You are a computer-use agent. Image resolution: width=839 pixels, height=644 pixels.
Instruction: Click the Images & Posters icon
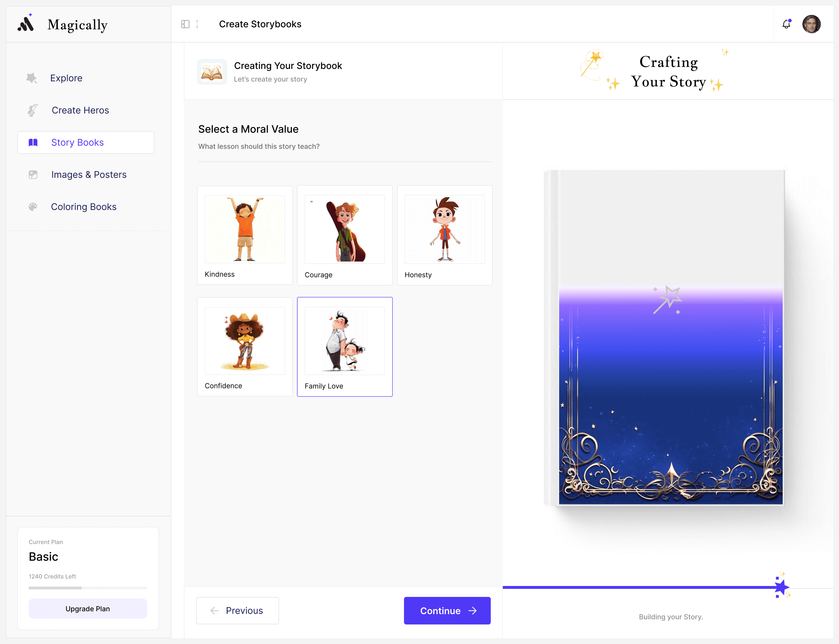pos(33,175)
